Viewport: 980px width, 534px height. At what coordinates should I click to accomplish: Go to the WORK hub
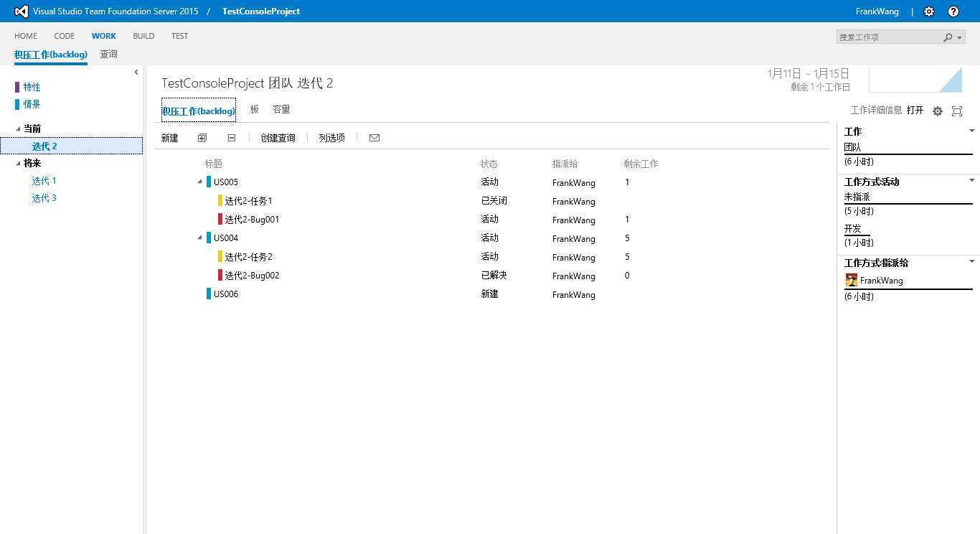coord(104,36)
